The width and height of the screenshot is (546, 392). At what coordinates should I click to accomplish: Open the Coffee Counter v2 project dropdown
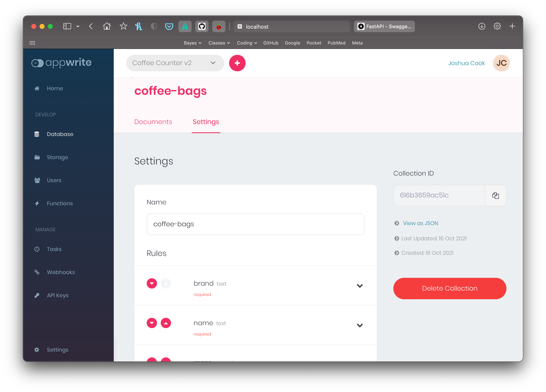pyautogui.click(x=175, y=63)
